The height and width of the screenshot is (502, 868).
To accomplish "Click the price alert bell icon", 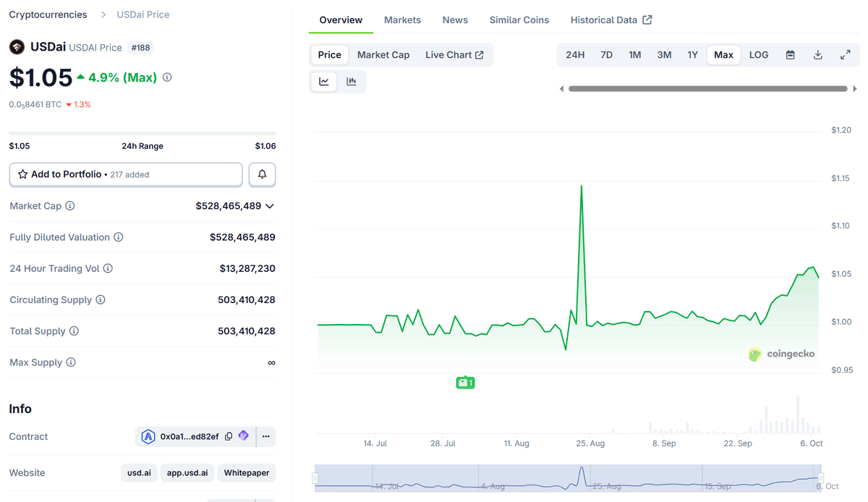I will [263, 174].
